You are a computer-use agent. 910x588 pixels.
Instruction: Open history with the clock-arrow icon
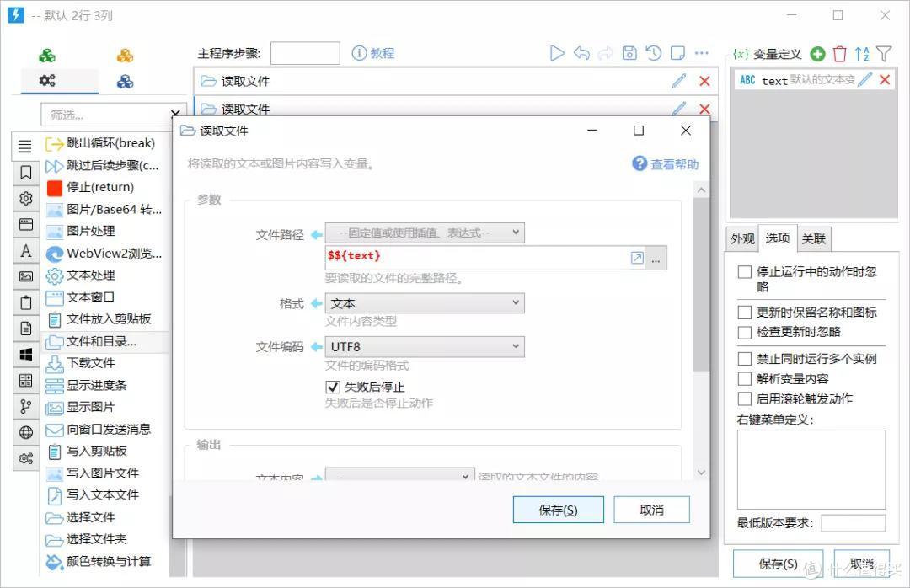point(654,53)
